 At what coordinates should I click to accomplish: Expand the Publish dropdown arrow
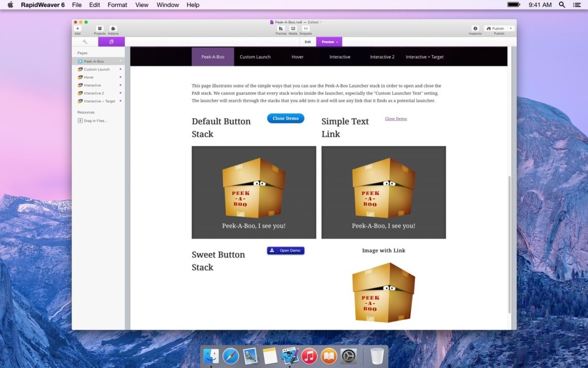point(511,29)
